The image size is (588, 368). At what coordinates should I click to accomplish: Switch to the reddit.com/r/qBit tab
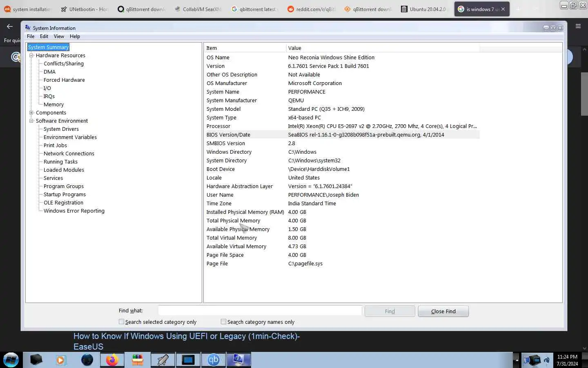click(311, 9)
